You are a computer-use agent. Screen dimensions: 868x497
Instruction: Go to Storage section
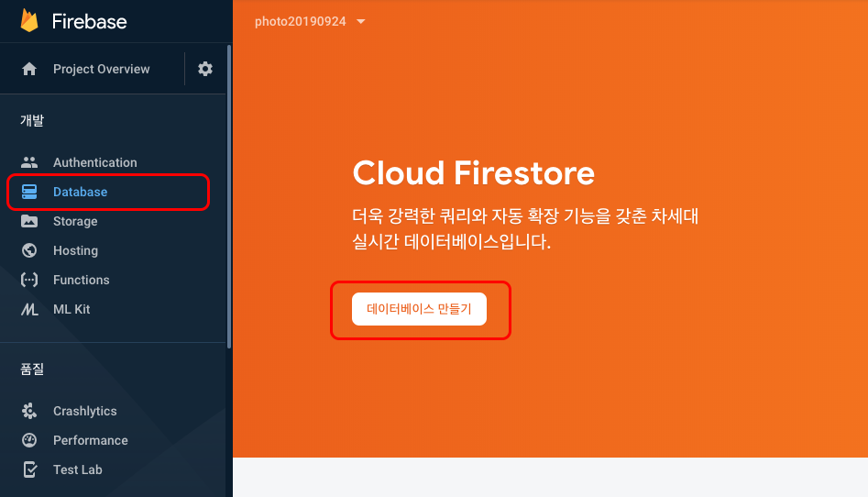click(75, 221)
